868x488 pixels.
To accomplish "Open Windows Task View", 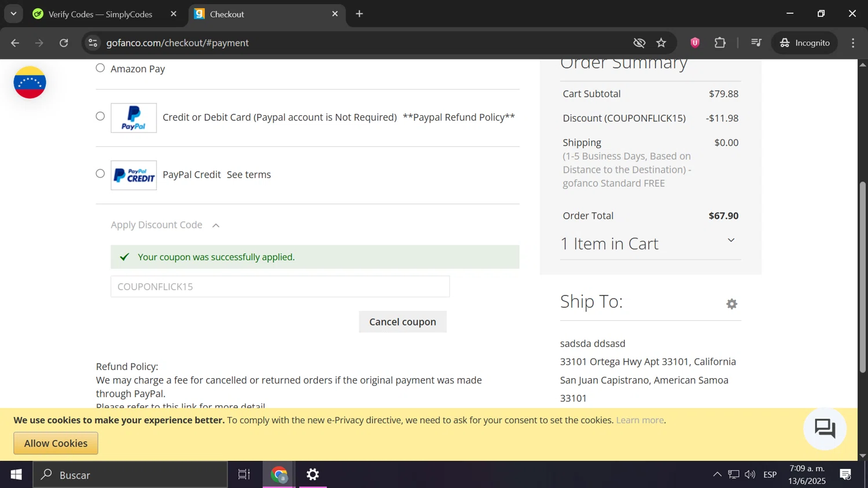I will tap(244, 475).
